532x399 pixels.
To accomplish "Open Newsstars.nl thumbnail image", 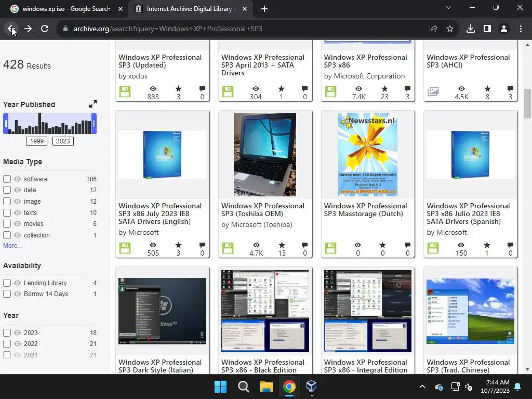I will pyautogui.click(x=368, y=155).
